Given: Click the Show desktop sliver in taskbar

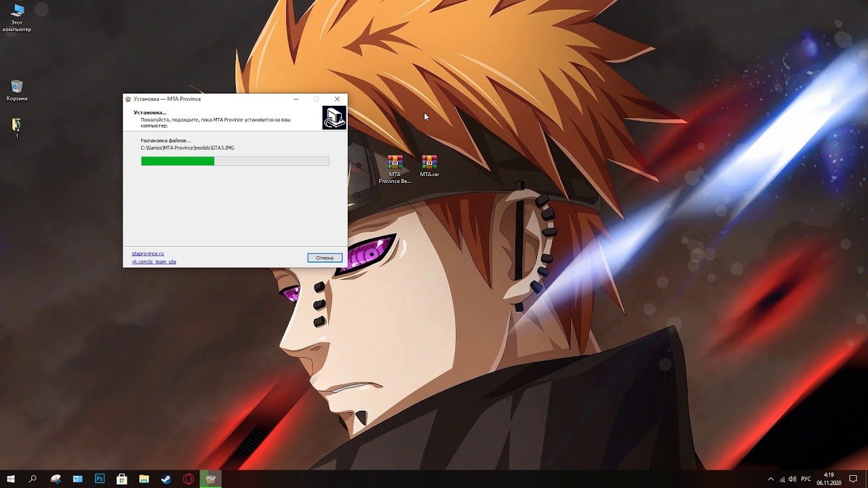Looking at the screenshot, I should [x=866, y=479].
